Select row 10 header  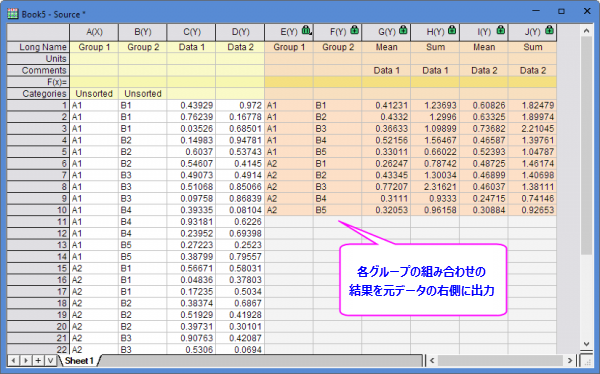pyautogui.click(x=38, y=210)
